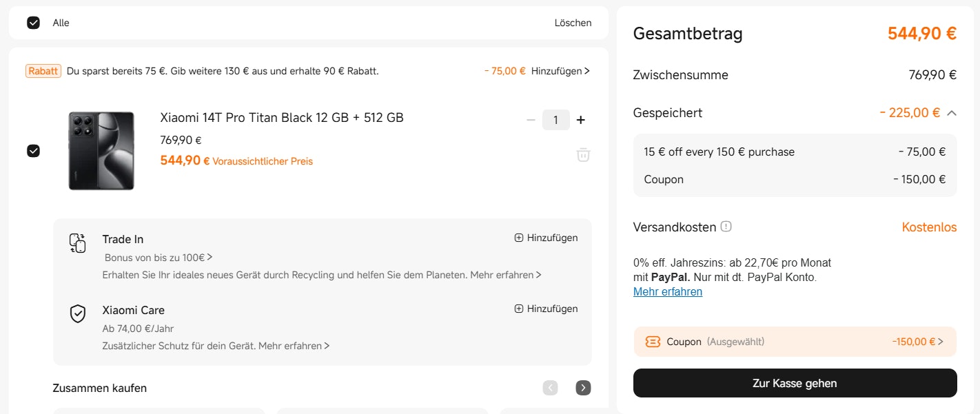
Task: Click the previous arrow in Zusammen kaufen
Action: coord(550,388)
